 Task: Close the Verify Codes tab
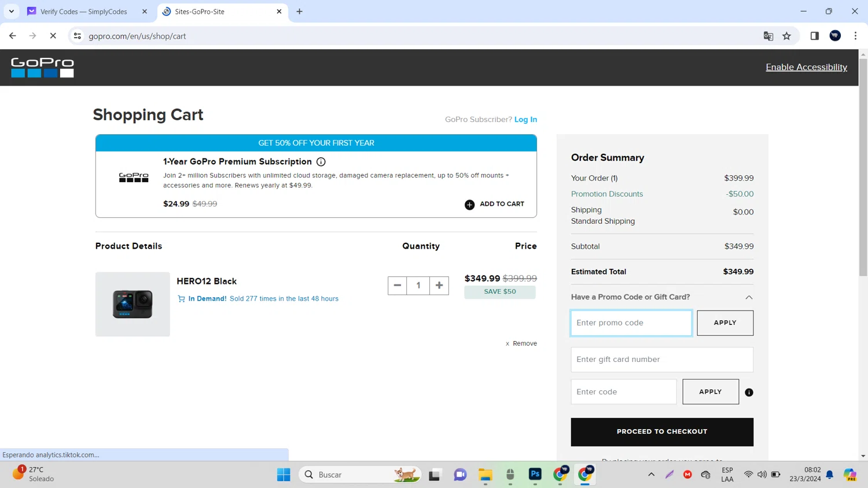(x=145, y=12)
